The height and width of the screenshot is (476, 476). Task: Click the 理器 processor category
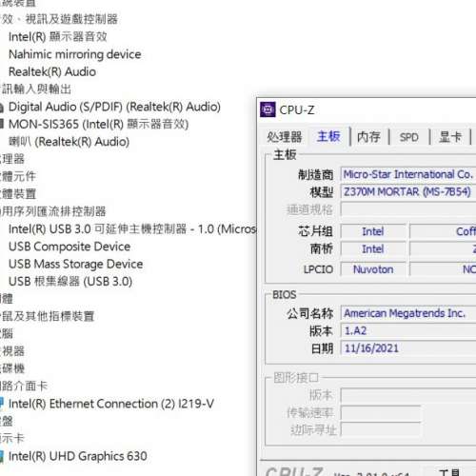[x=12, y=159]
